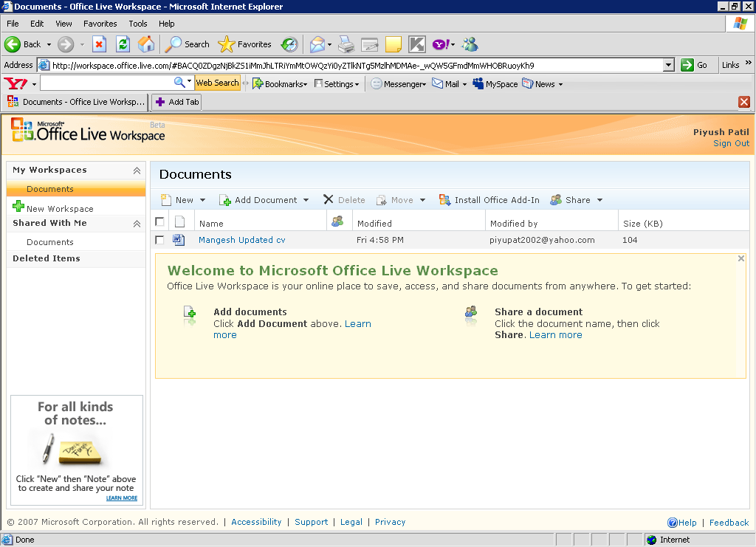Click the Office Live Workspace logo
This screenshot has height=547, width=756.
[88, 131]
